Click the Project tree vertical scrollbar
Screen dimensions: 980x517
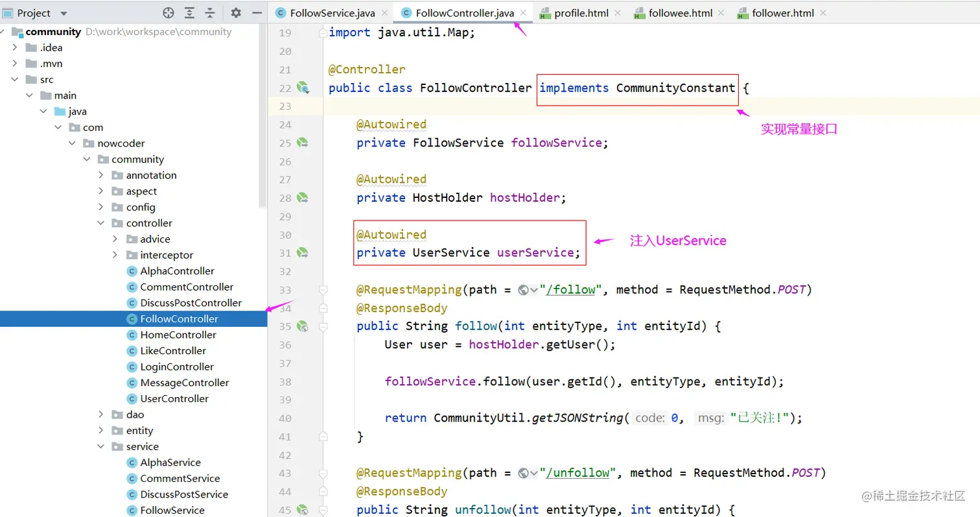point(262,117)
